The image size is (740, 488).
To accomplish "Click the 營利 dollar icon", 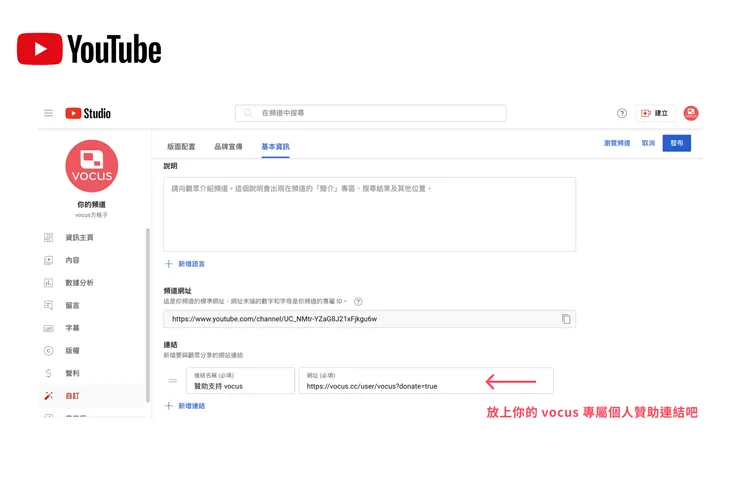I will [x=48, y=373].
